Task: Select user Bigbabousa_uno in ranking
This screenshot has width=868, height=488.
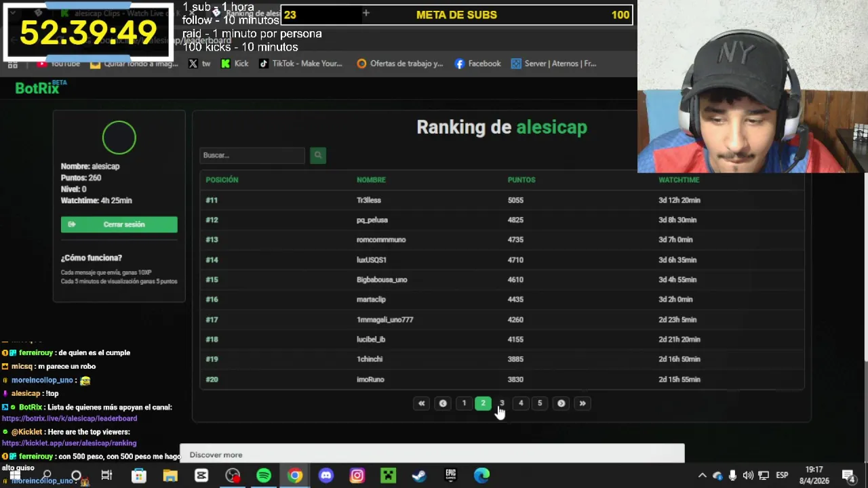Action: tap(382, 279)
